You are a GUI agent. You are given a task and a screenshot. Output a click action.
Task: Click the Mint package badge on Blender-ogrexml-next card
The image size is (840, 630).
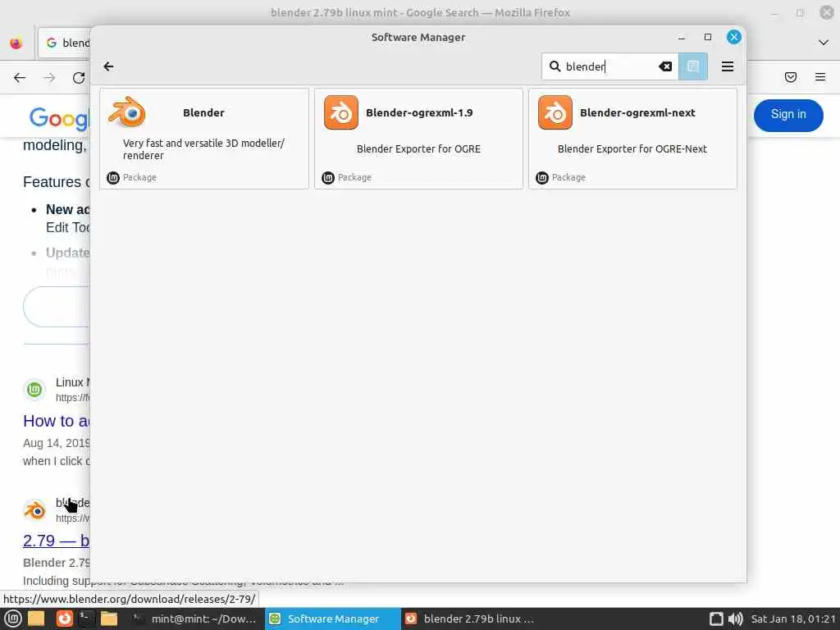pos(542,177)
